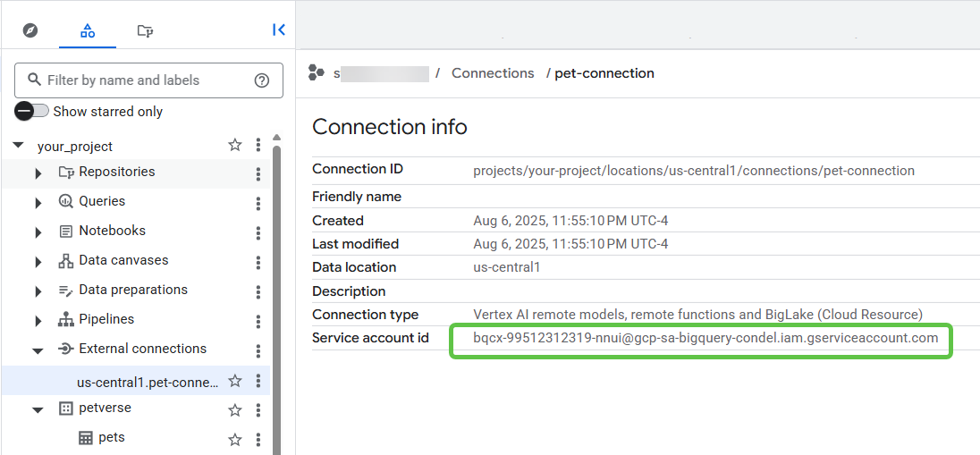Collapse the External connections node
Image resolution: width=980 pixels, height=455 pixels.
[38, 350]
